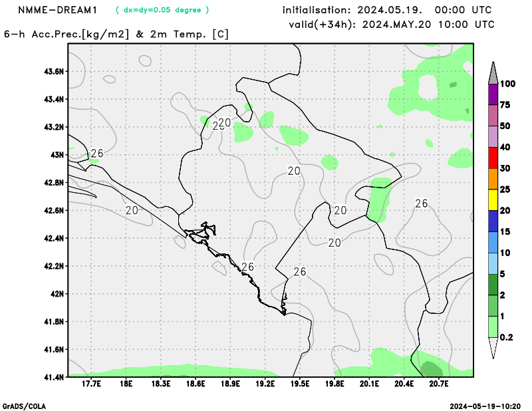532x411 pixels.
Task: Click the colorbar value label 0.2
Action: (506, 337)
